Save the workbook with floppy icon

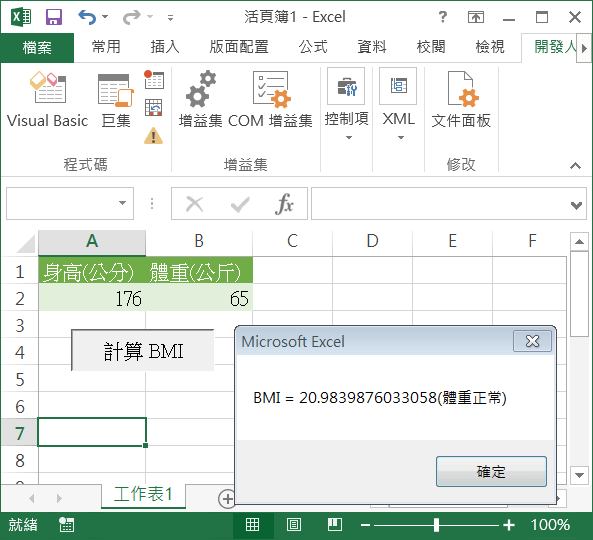point(54,17)
